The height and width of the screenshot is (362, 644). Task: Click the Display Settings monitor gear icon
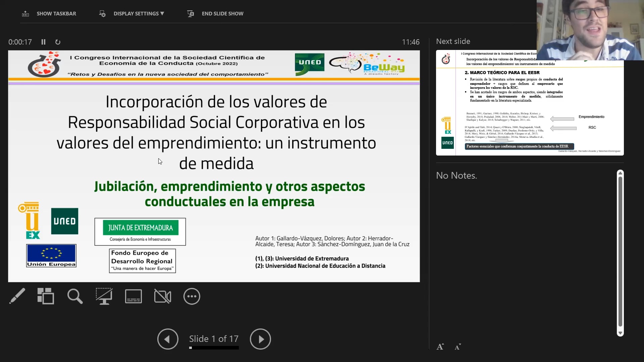pyautogui.click(x=102, y=14)
